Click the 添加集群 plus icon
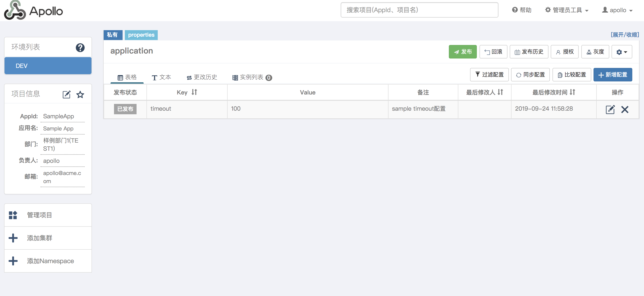 tap(13, 238)
